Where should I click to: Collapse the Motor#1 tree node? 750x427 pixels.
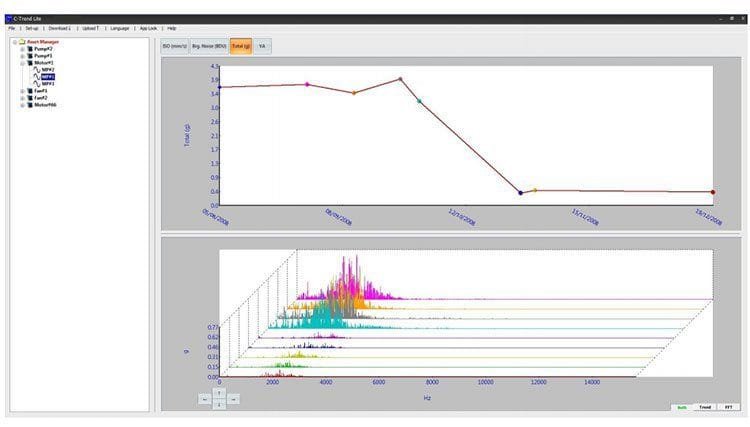21,62
